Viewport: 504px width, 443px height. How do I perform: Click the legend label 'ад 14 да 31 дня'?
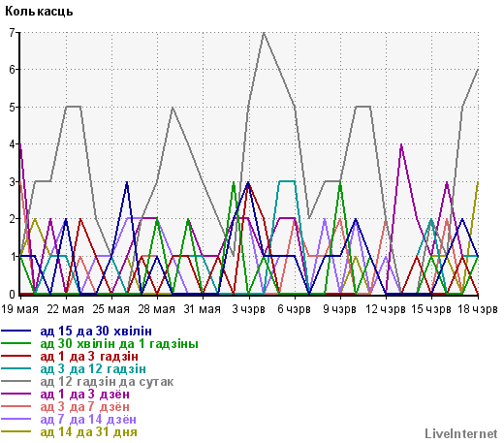point(89,432)
